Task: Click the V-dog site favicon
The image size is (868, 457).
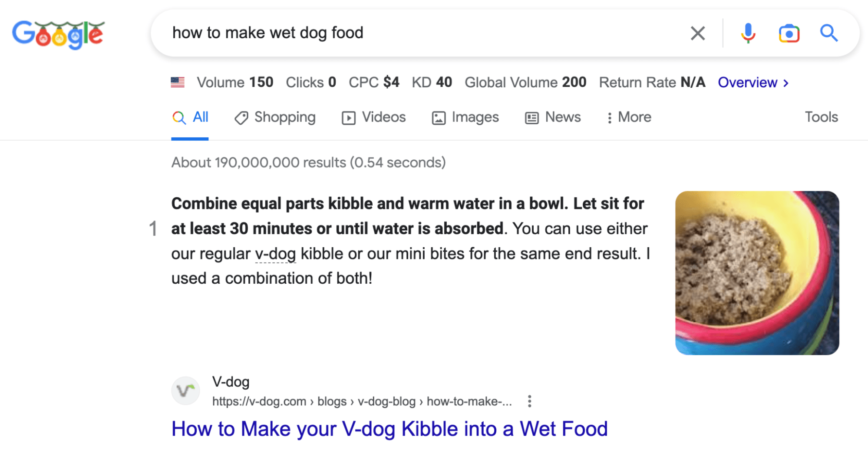Action: [185, 391]
